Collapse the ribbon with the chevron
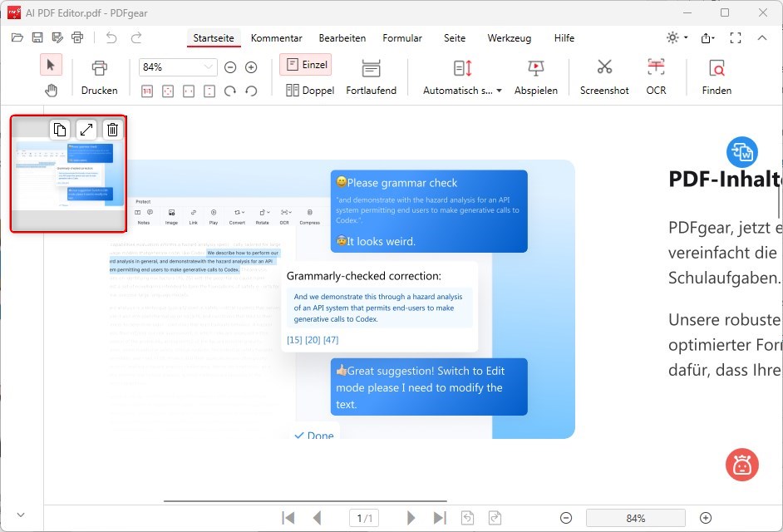The height and width of the screenshot is (532, 783). pyautogui.click(x=762, y=37)
